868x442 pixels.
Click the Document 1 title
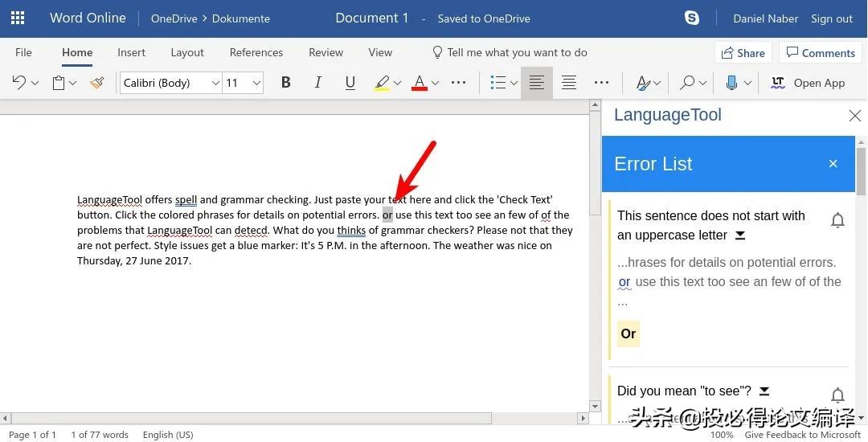pyautogui.click(x=372, y=18)
